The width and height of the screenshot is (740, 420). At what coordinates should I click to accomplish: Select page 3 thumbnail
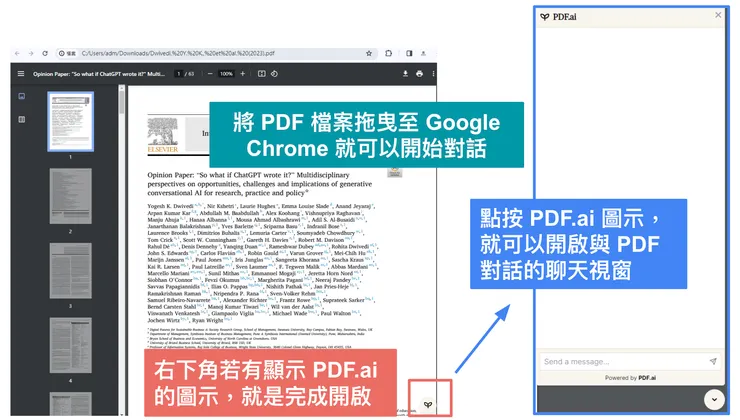70,270
